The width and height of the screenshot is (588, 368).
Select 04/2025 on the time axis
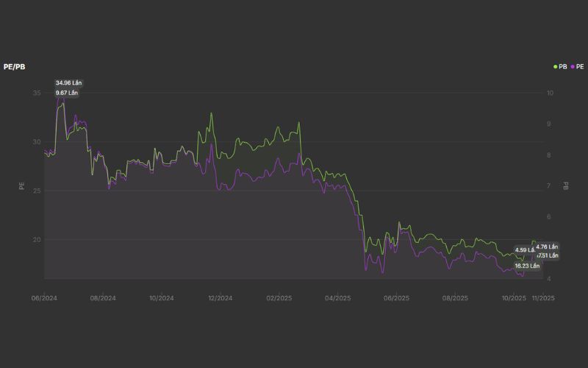point(338,298)
